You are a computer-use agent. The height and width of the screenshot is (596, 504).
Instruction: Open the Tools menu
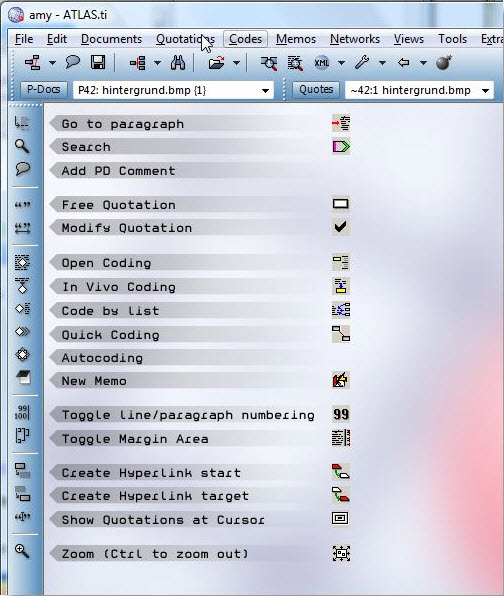(452, 39)
